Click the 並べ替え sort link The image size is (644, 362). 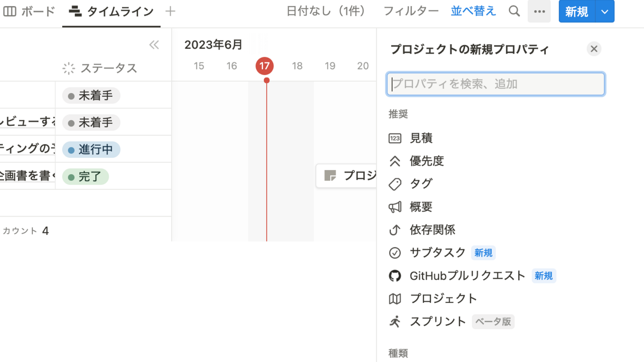(473, 11)
